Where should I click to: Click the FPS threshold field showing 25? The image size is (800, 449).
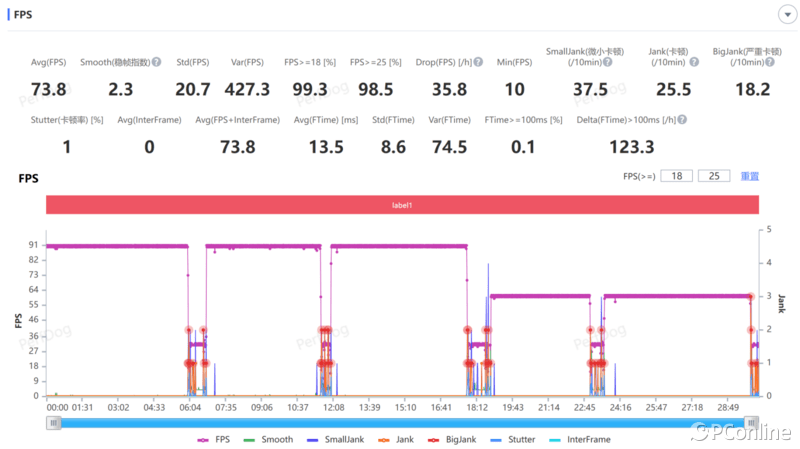click(x=714, y=176)
